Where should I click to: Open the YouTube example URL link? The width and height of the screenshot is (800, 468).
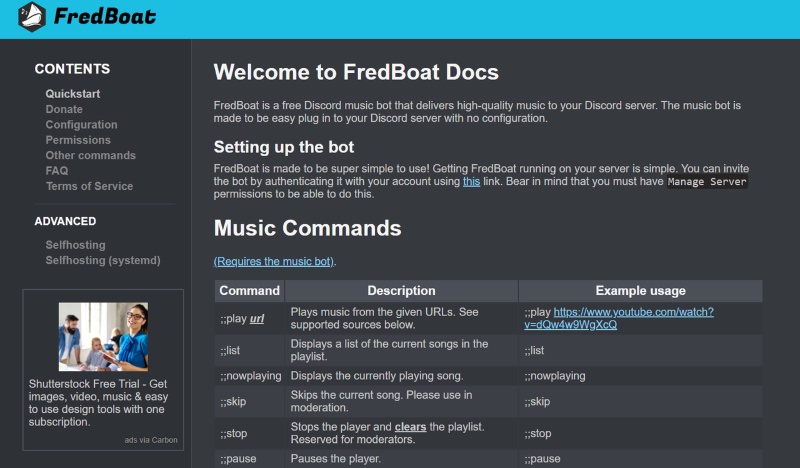[619, 318]
